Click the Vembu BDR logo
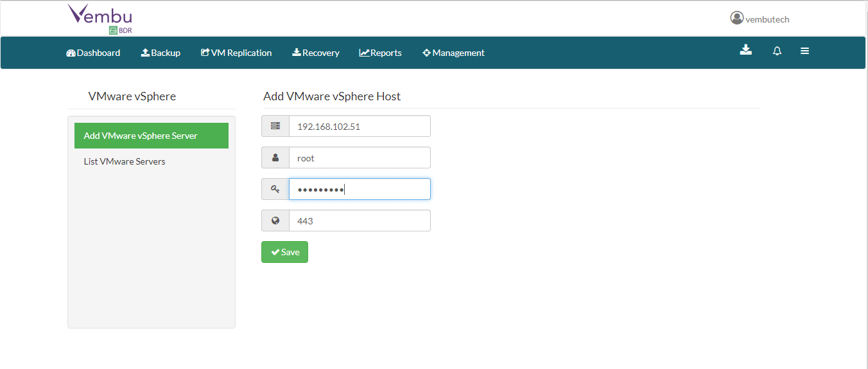The image size is (868, 369). (100, 19)
